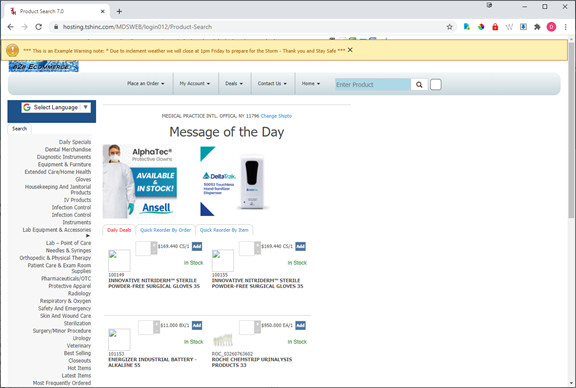Click quantity box for item 100149

point(143,248)
